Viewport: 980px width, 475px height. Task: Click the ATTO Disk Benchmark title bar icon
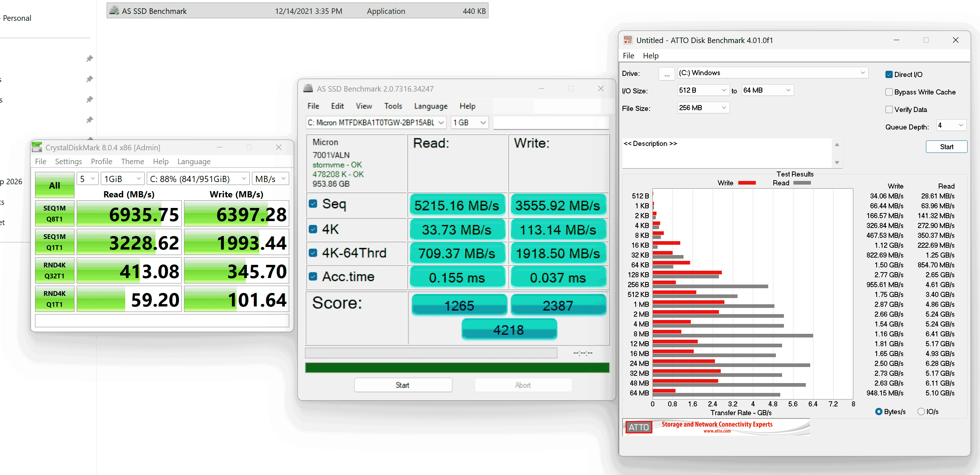point(628,40)
